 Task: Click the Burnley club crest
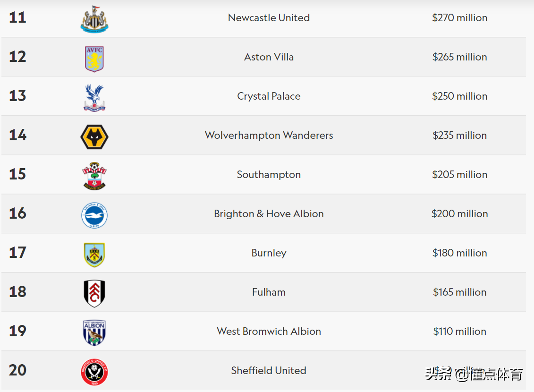pyautogui.click(x=94, y=255)
